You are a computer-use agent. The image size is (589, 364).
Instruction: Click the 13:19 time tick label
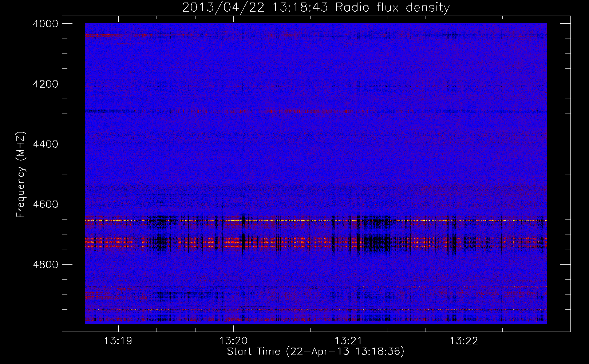[118, 341]
